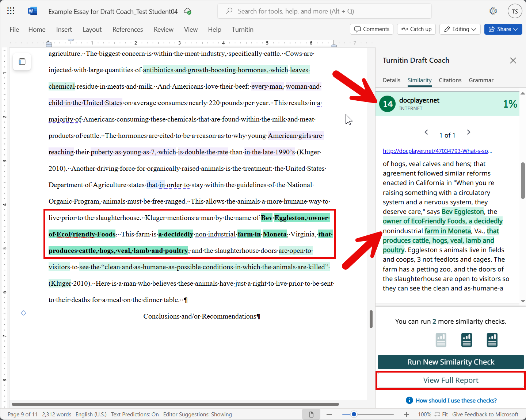526x420 pixels.
Task: Open the Help ribbon tab
Action: pos(214,30)
